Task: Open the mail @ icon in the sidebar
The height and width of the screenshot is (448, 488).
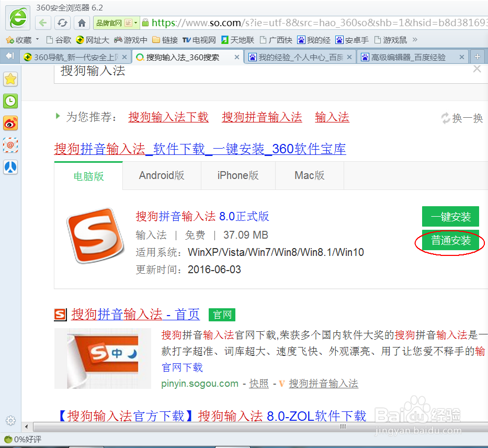Action: pos(10,145)
